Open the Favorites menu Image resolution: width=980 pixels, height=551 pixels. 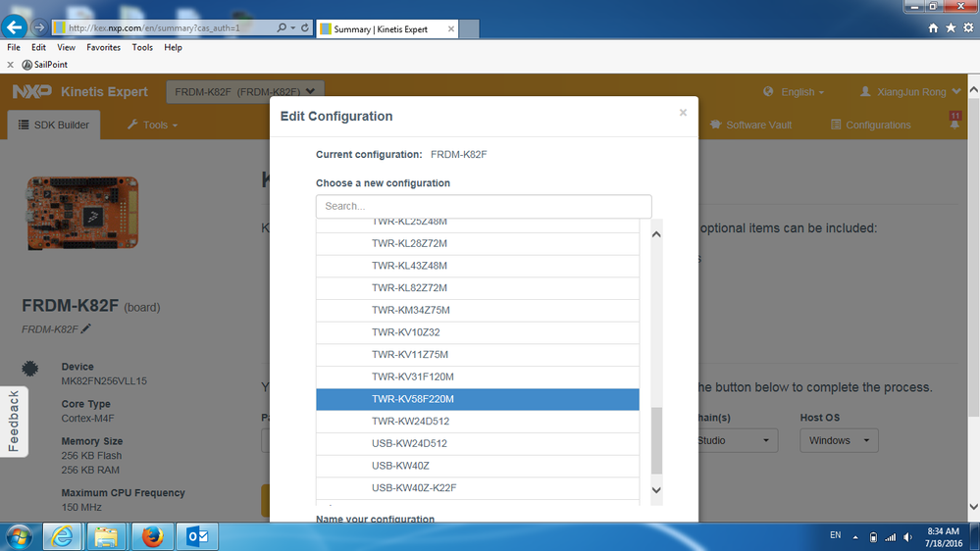click(x=103, y=47)
